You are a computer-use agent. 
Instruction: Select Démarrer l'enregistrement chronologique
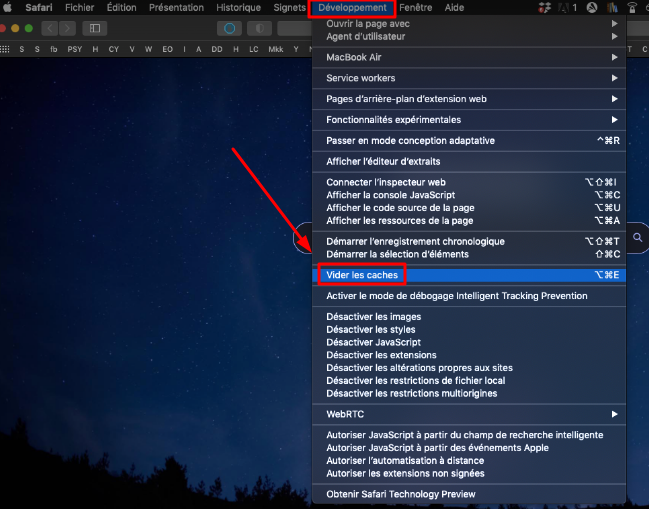[469, 241]
